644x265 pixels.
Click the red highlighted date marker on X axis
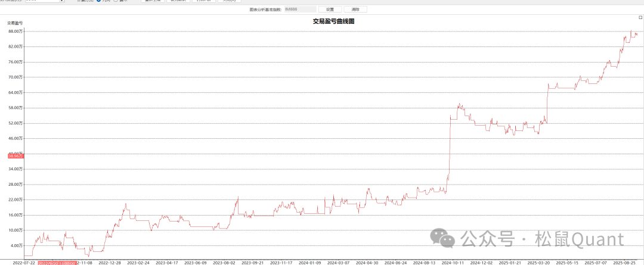click(x=57, y=262)
